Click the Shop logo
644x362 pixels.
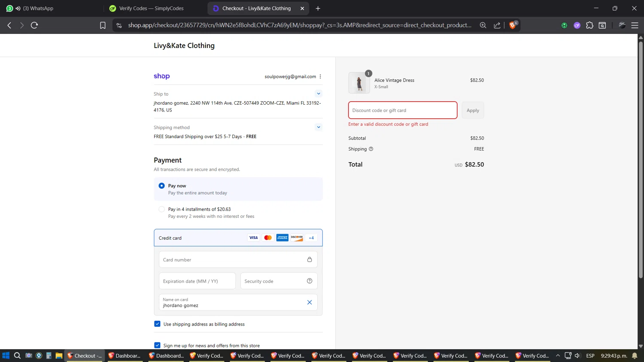click(162, 76)
